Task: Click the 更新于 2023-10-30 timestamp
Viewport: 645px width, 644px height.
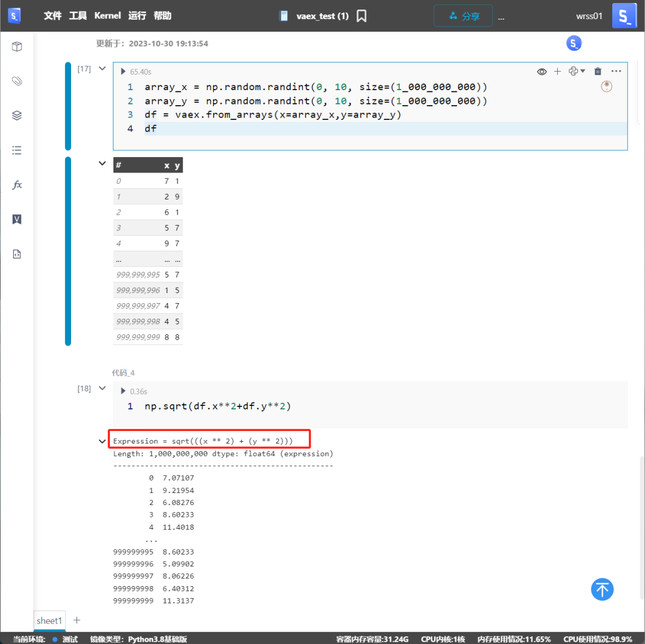Action: click(152, 44)
